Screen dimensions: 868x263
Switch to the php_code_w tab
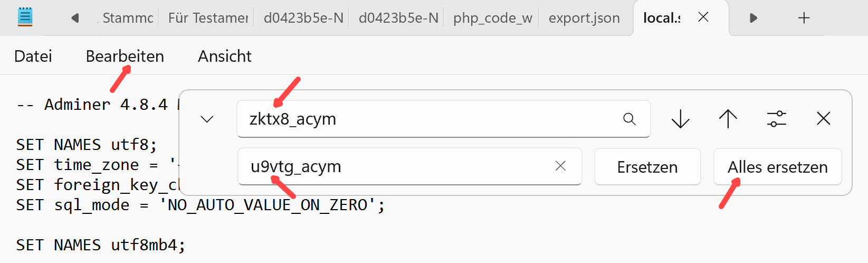coord(492,18)
